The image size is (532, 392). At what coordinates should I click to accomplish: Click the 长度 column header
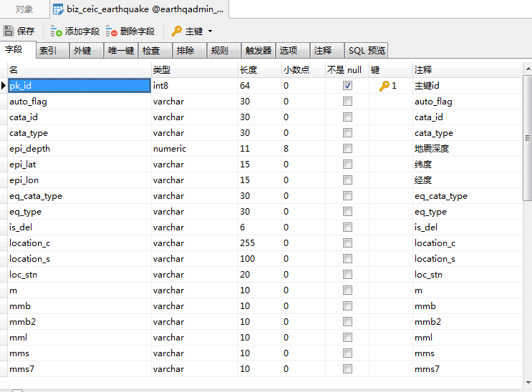260,70
